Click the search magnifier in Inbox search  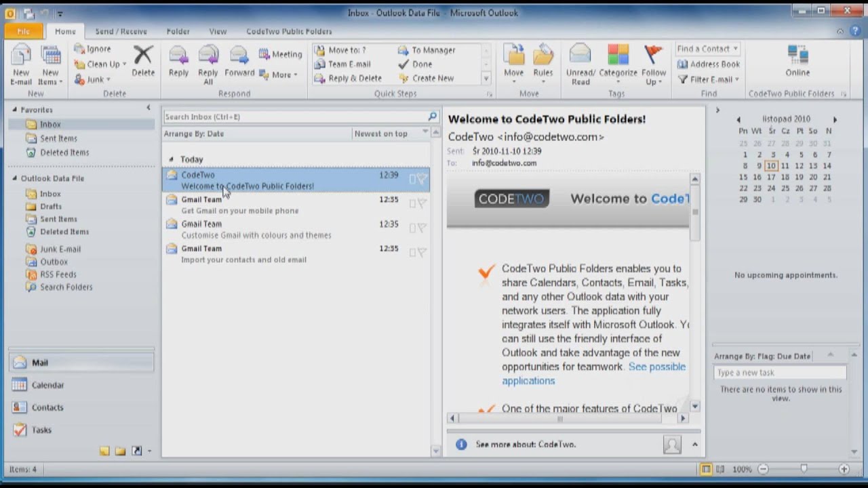432,117
